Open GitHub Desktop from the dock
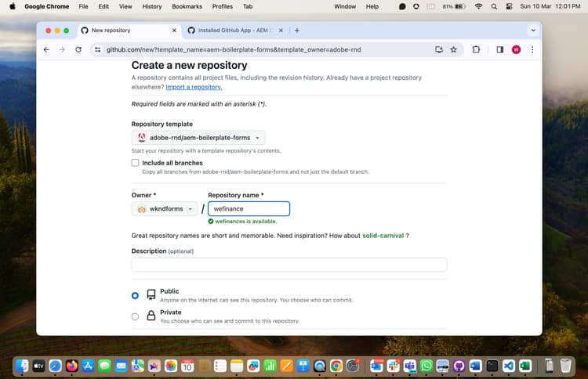 [459, 366]
